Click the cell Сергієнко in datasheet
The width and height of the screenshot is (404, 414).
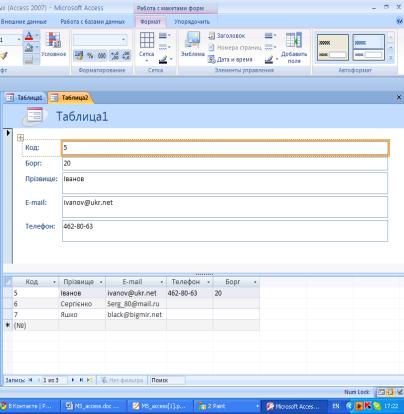point(82,304)
